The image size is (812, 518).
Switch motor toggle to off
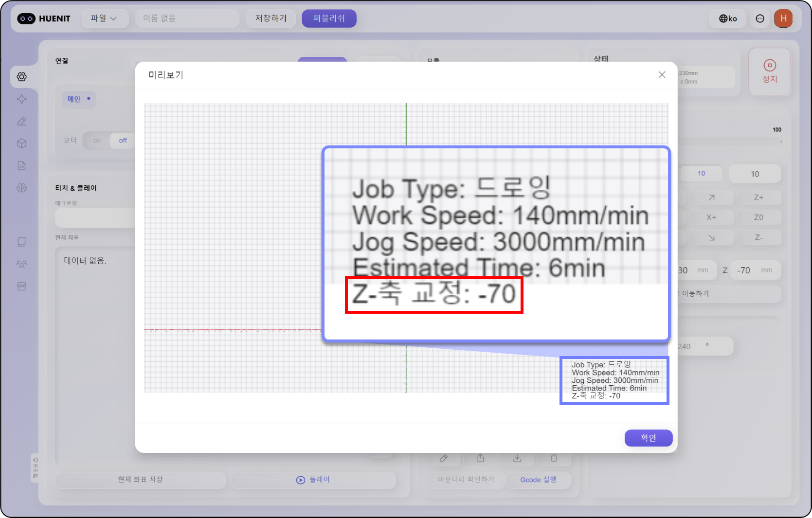tap(123, 141)
